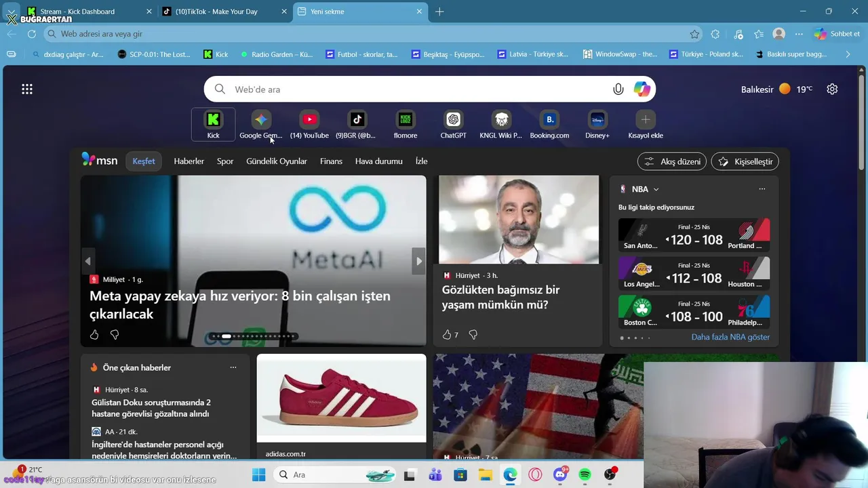Open Discord from the taskbar
868x488 pixels.
pos(560,475)
